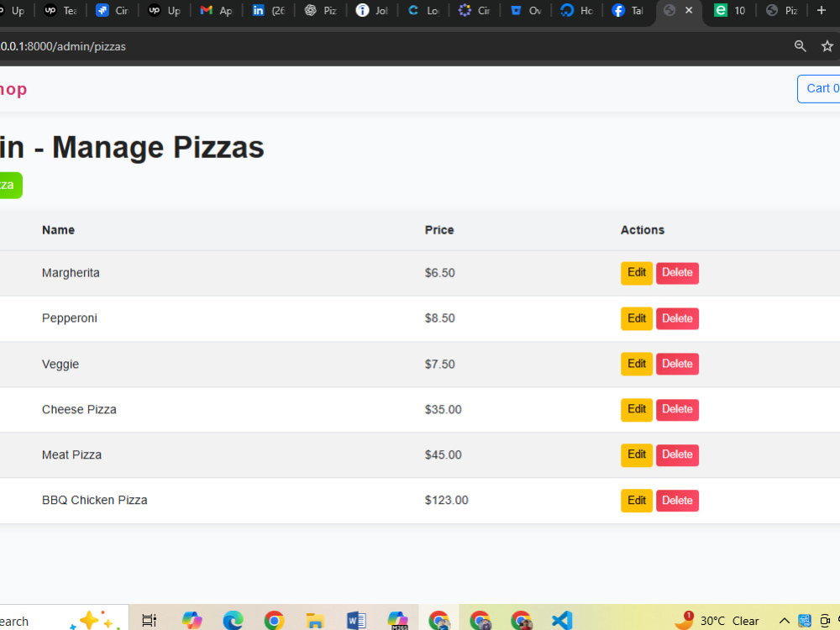The width and height of the screenshot is (840, 630).
Task: Select the Cheese Pizza name cell
Action: [x=79, y=410]
